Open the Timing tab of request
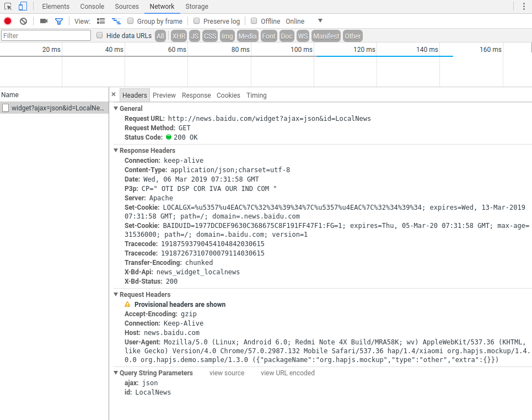 tap(256, 95)
